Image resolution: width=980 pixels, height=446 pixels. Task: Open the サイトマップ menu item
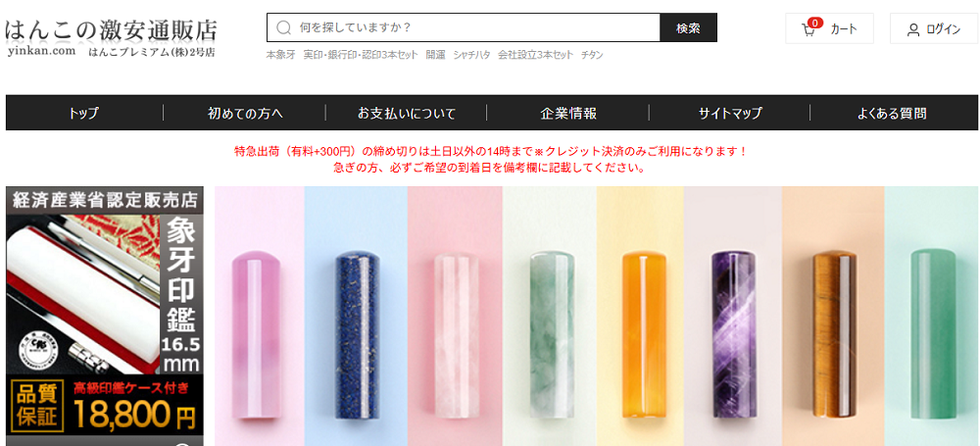pyautogui.click(x=730, y=114)
